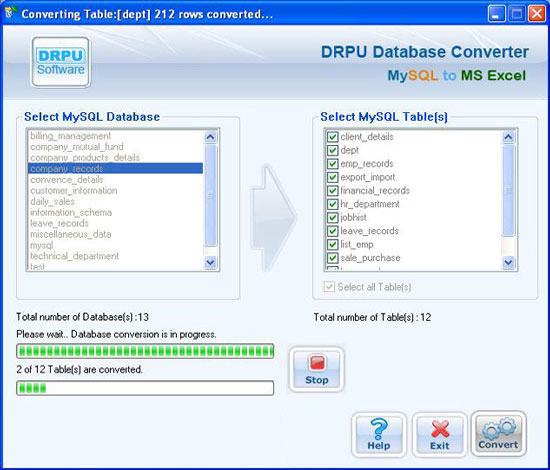
Task: Toggle Select all Table(s) checkbox
Action: [x=329, y=287]
